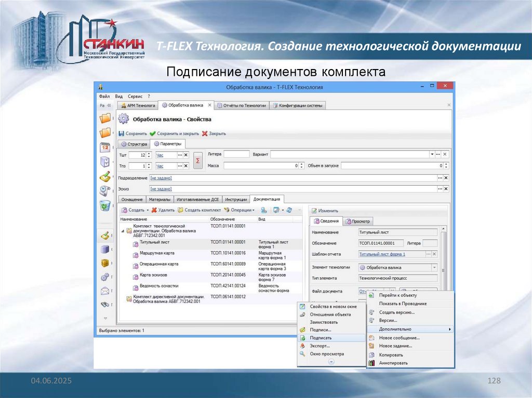Screen dimensions: 532x398
Task: Click the red Закрыть toolbar button
Action: (x=214, y=133)
